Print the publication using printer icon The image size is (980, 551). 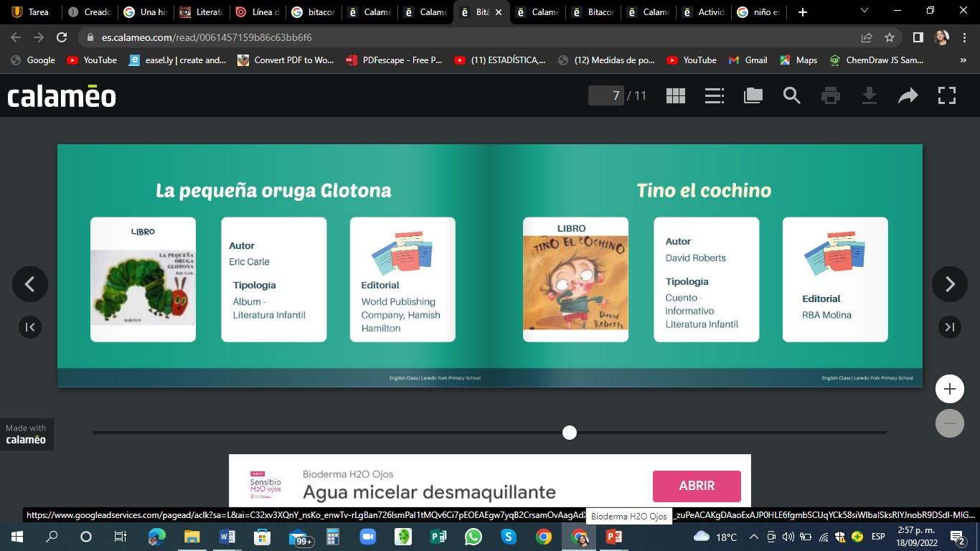tap(831, 95)
